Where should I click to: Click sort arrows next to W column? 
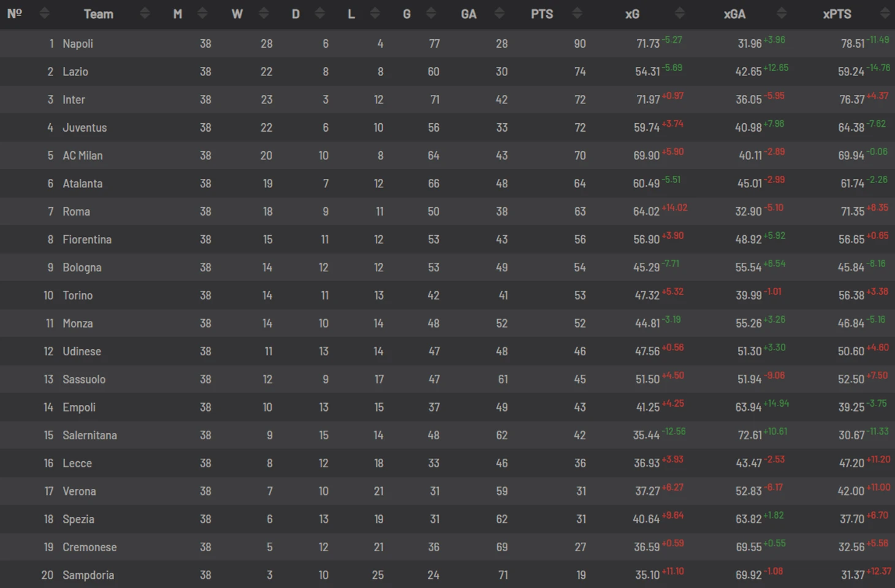coord(264,13)
